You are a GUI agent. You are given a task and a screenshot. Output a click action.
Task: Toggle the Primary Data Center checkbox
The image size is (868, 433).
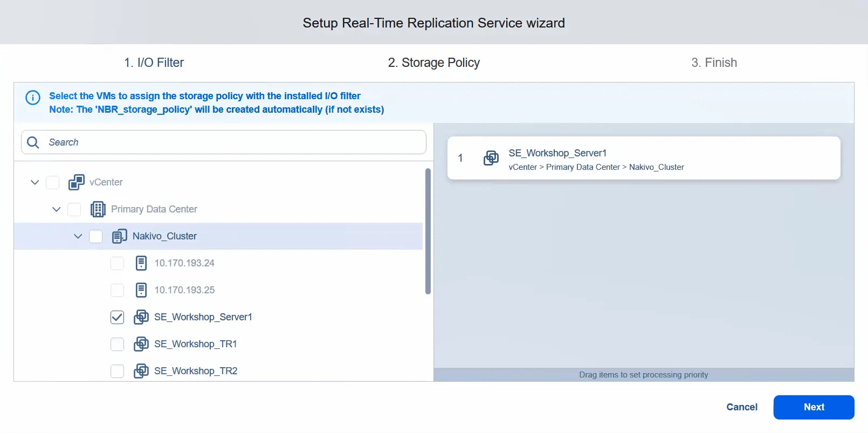74,209
